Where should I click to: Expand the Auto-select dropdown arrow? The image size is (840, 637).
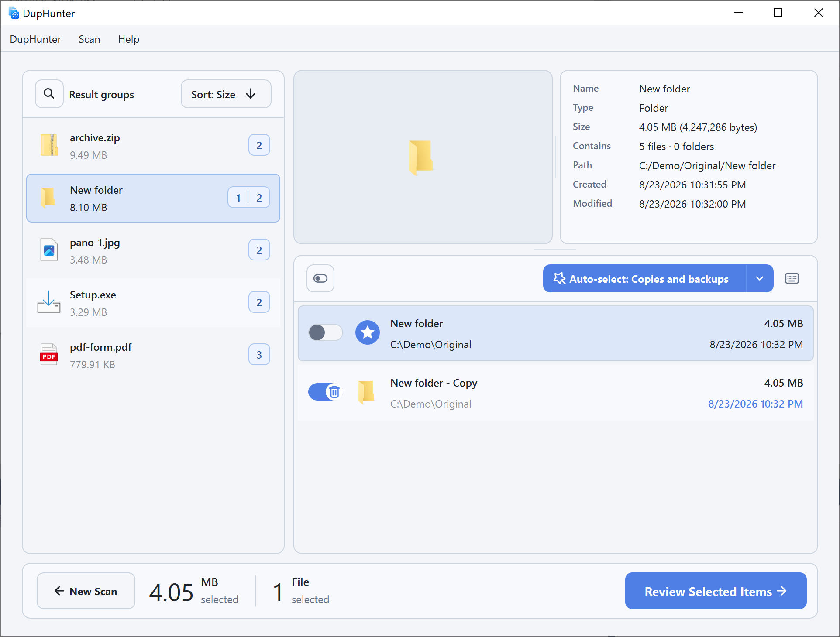tap(760, 278)
